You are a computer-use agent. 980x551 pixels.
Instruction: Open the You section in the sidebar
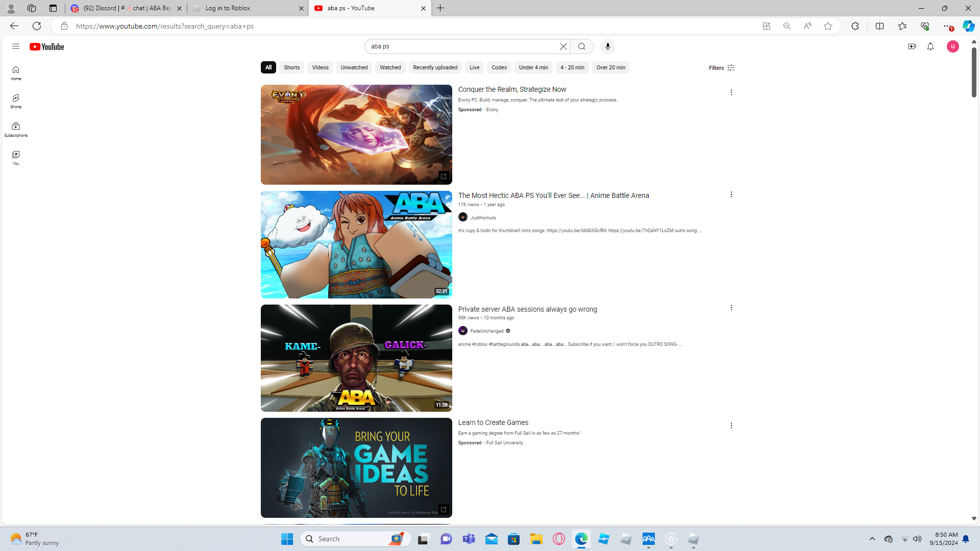point(16,158)
